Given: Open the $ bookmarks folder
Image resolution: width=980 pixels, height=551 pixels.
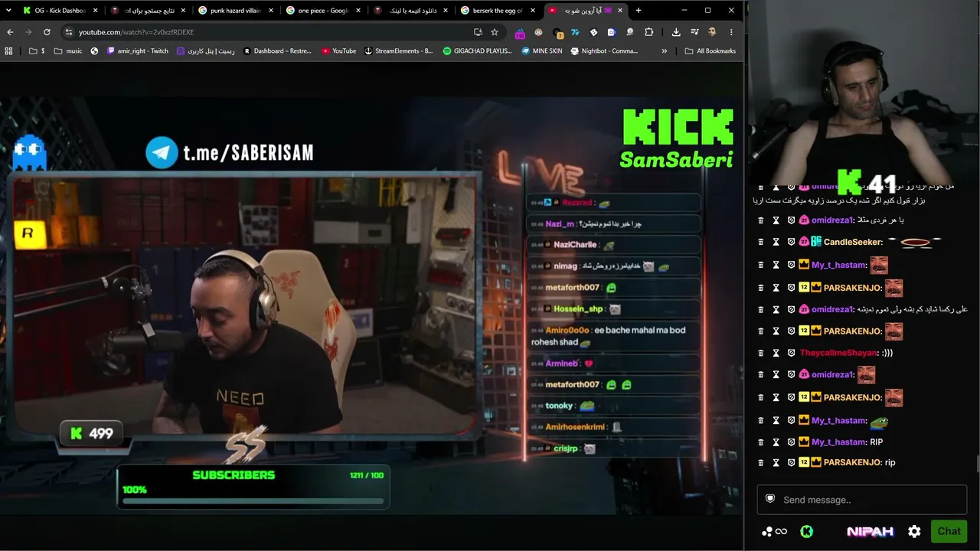Looking at the screenshot, I should pyautogui.click(x=37, y=51).
